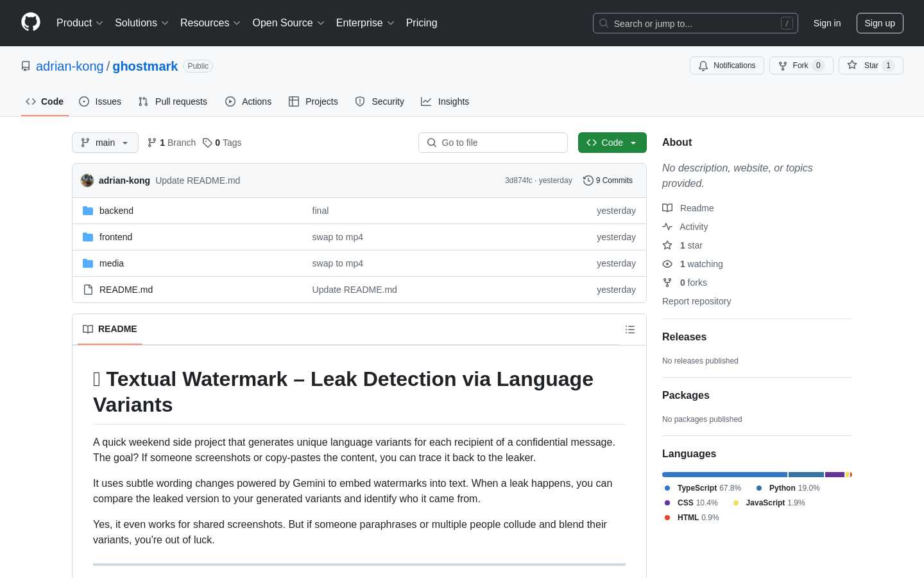Click the Sign up button
924x578 pixels.
[880, 23]
